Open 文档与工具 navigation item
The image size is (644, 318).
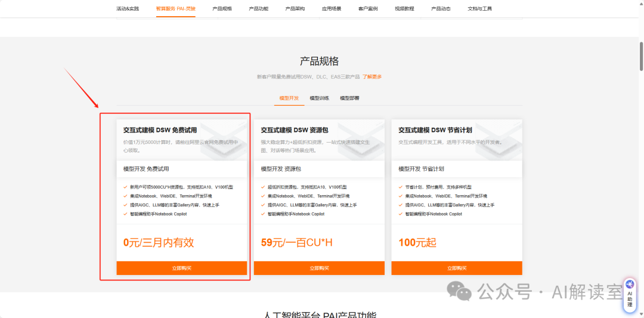pyautogui.click(x=479, y=8)
